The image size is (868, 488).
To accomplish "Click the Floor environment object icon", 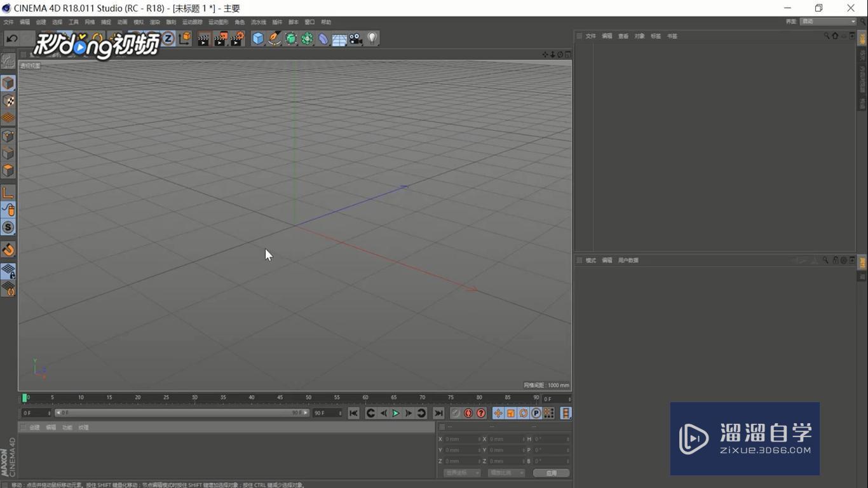I will [339, 39].
